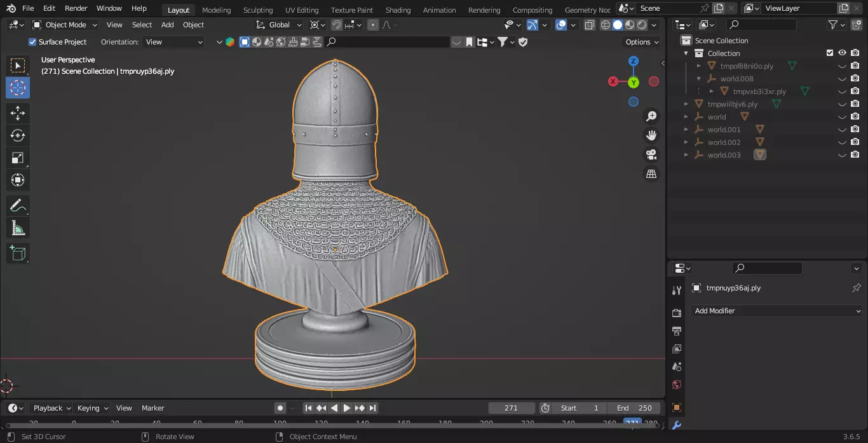Image resolution: width=868 pixels, height=443 pixels.
Task: Select the Select Box tool
Action: click(x=18, y=65)
